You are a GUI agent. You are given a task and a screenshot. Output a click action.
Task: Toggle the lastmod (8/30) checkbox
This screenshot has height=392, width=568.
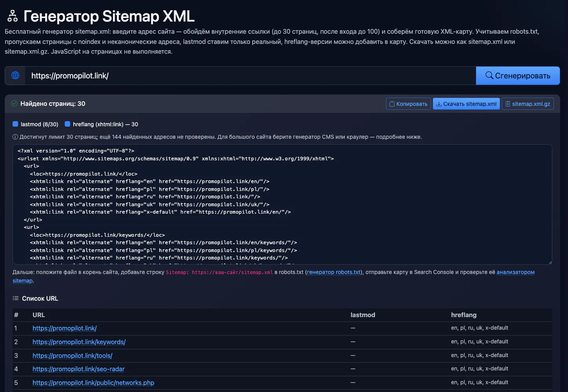(x=15, y=124)
